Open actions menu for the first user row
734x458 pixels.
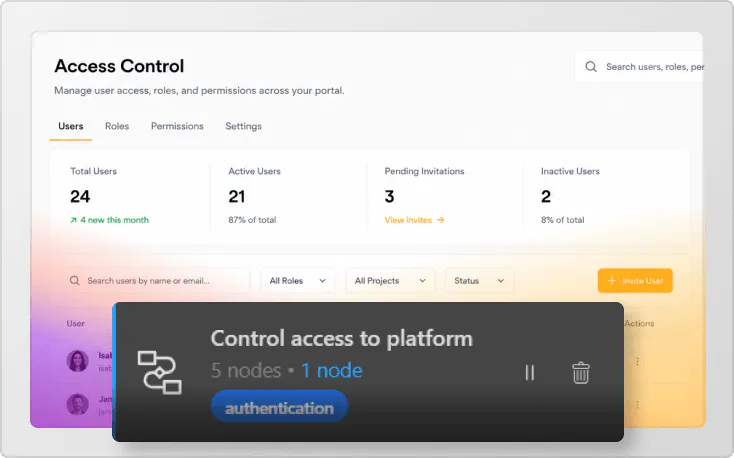pos(637,362)
